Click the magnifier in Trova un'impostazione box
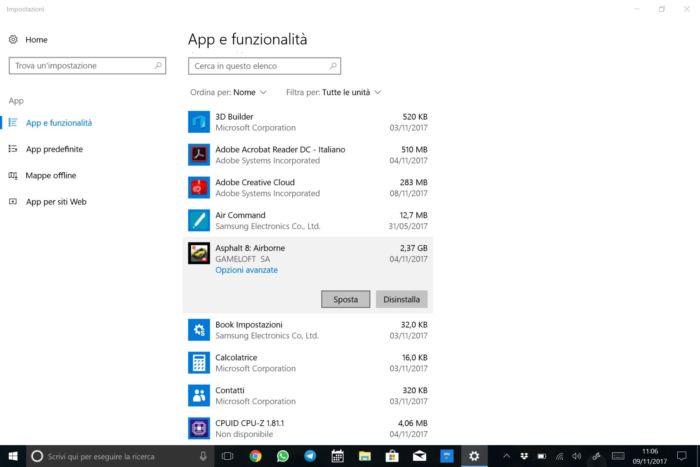The width and height of the screenshot is (700, 467). point(158,65)
